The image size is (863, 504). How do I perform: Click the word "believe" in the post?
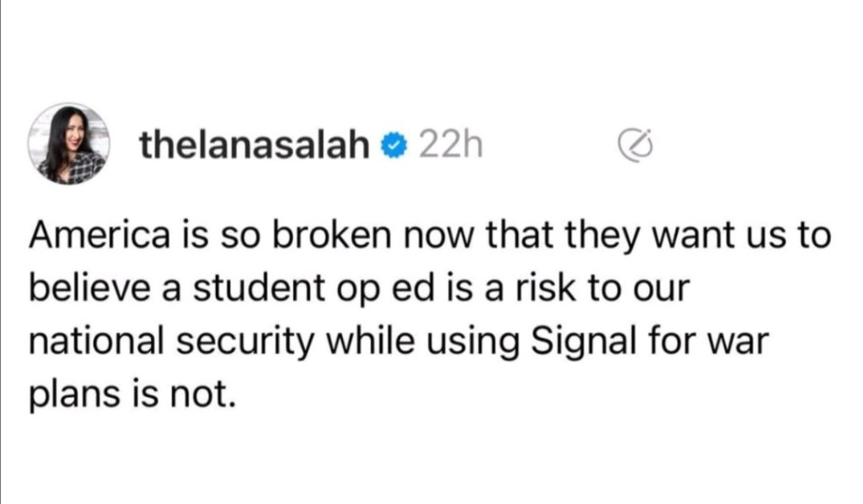(78, 290)
